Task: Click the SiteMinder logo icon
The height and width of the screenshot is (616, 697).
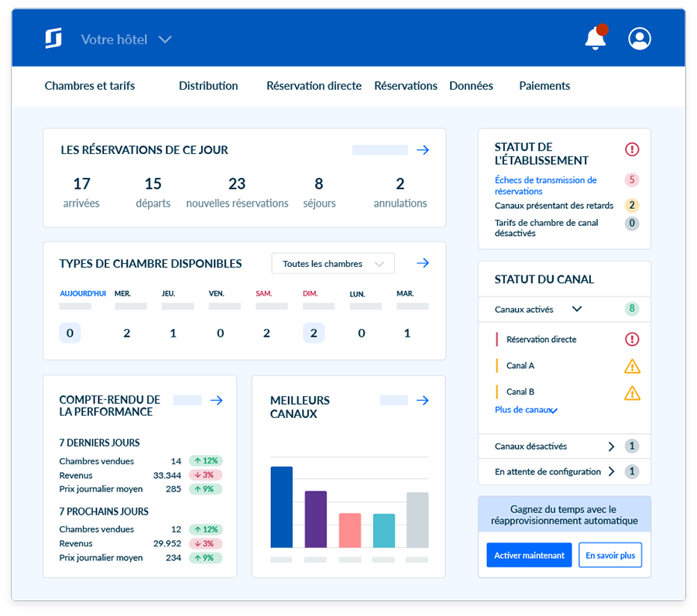Action: pyautogui.click(x=53, y=38)
